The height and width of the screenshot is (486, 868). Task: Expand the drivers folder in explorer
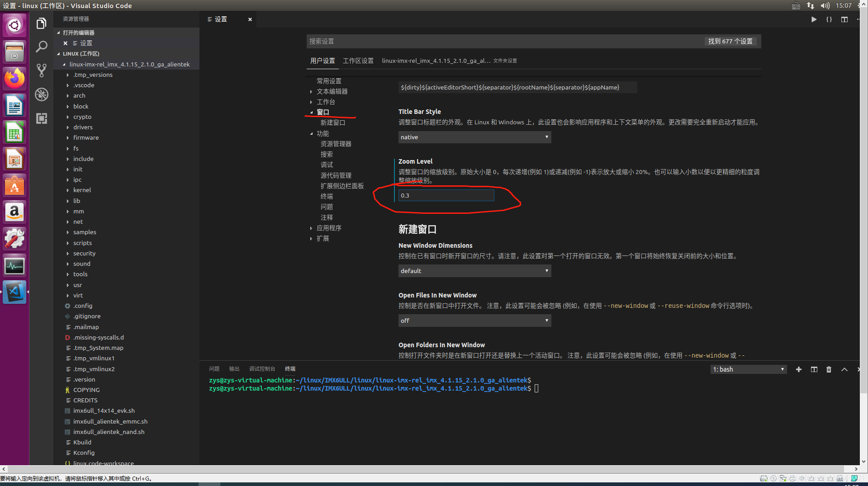pos(83,127)
